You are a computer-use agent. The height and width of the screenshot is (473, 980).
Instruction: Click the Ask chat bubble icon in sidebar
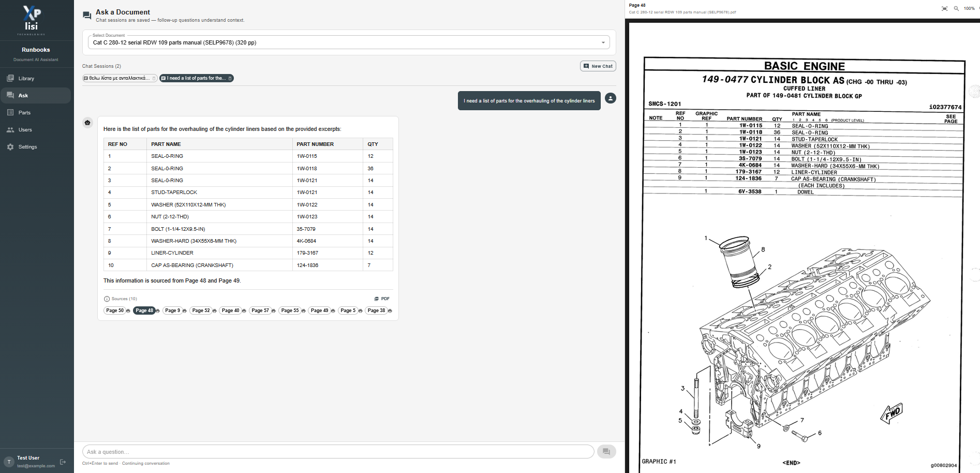(10, 95)
